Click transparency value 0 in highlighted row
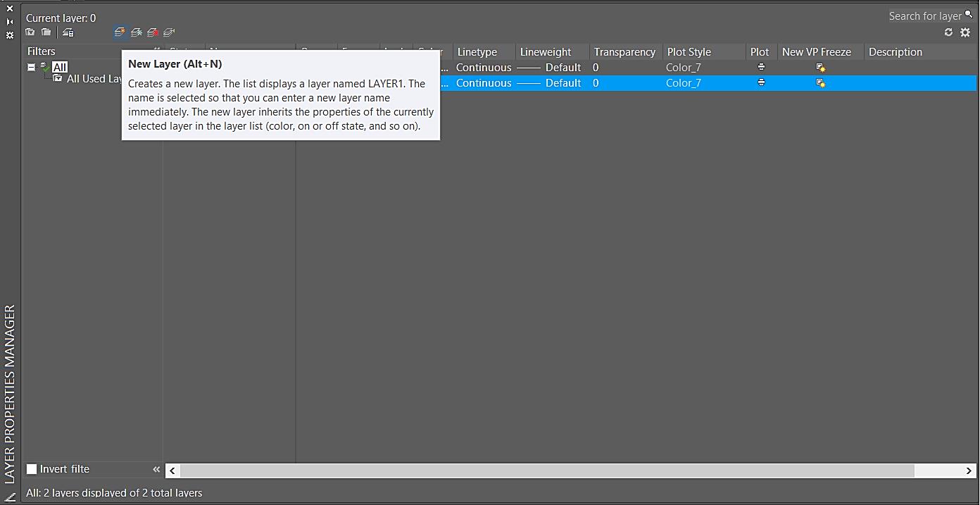 pyautogui.click(x=596, y=83)
